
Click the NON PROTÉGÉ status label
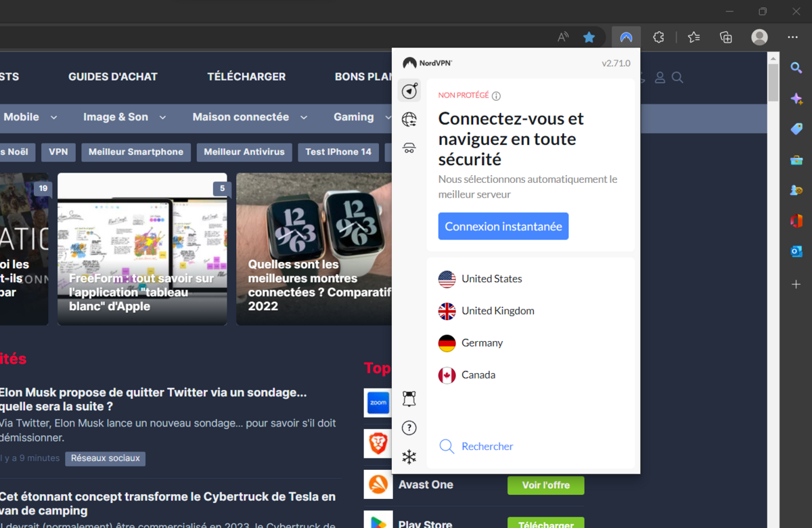click(464, 95)
